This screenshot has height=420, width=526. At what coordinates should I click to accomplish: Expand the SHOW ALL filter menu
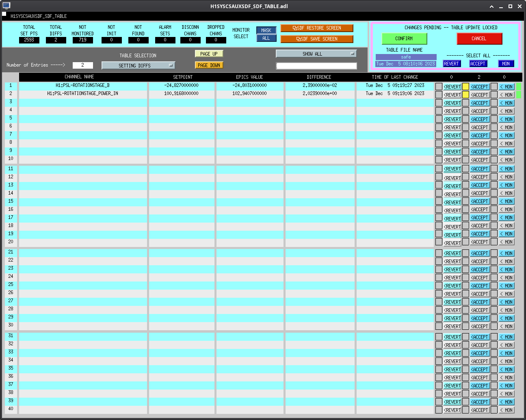[316, 54]
